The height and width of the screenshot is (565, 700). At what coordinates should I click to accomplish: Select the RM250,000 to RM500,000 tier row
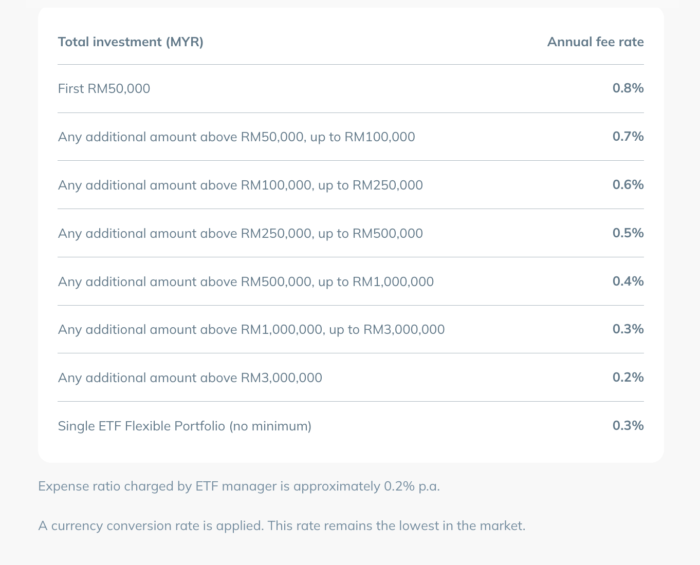coord(240,233)
